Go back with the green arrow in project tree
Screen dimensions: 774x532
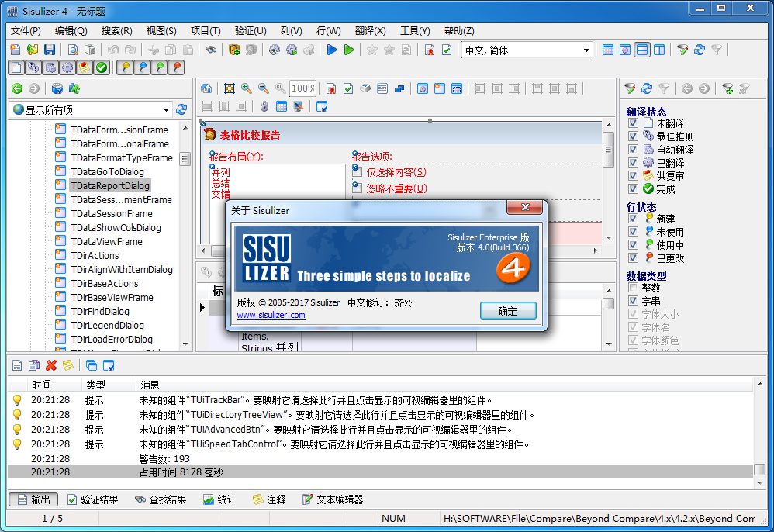[17, 88]
